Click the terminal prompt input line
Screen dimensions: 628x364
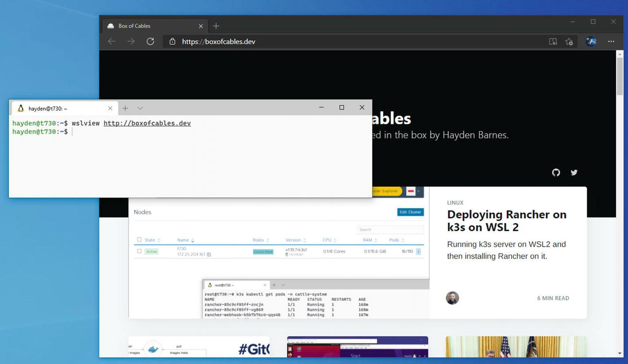190,132
